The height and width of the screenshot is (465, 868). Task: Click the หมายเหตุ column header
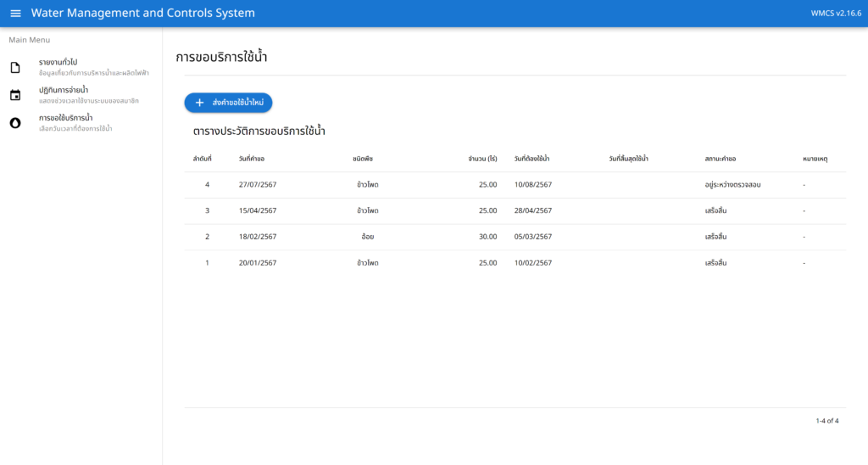815,159
